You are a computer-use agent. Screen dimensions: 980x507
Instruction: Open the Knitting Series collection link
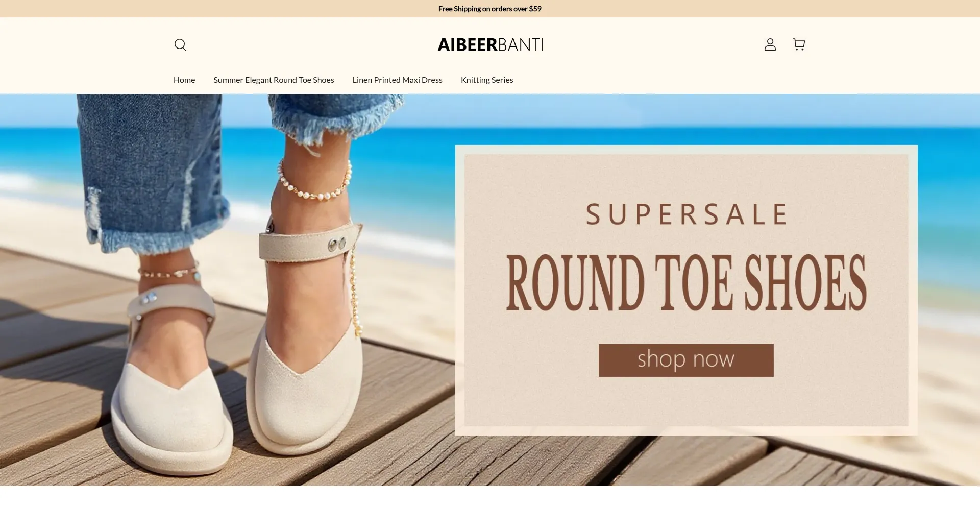coord(487,80)
